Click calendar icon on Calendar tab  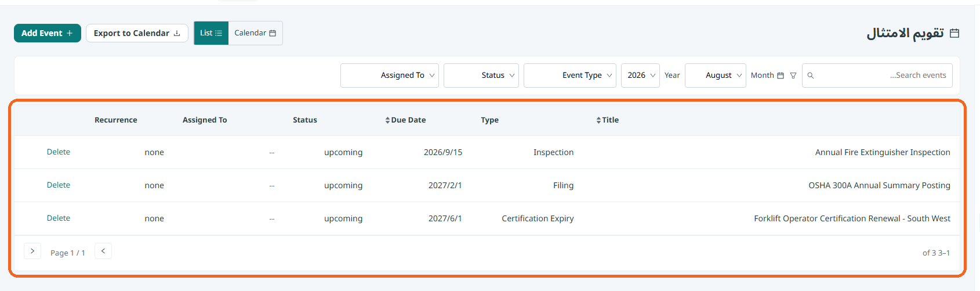point(273,33)
